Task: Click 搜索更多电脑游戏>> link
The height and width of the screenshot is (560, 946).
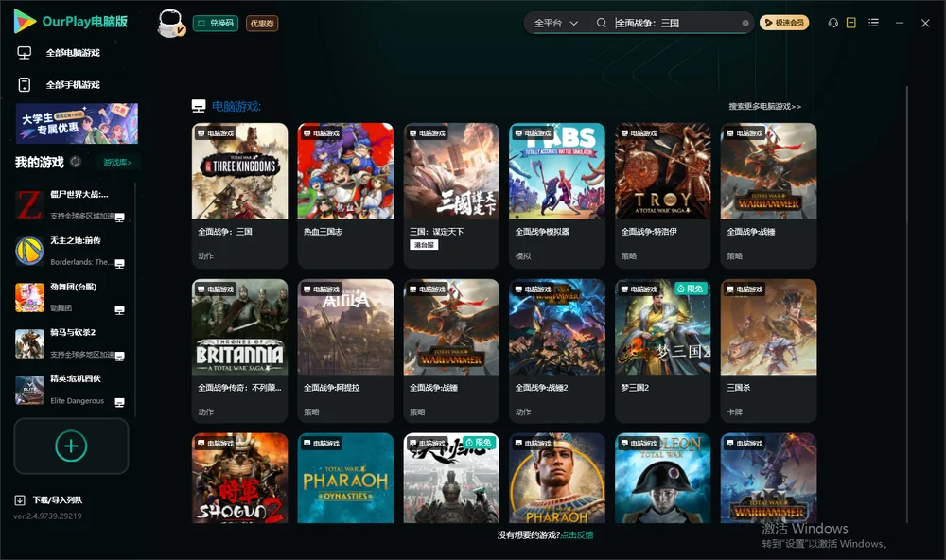Action: point(765,106)
